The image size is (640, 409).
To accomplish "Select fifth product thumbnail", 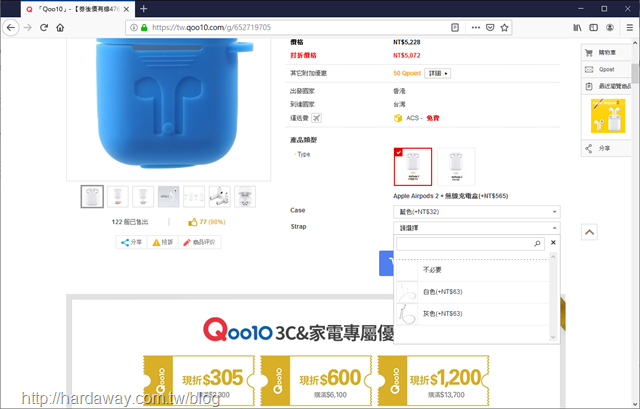I will tap(194, 196).
